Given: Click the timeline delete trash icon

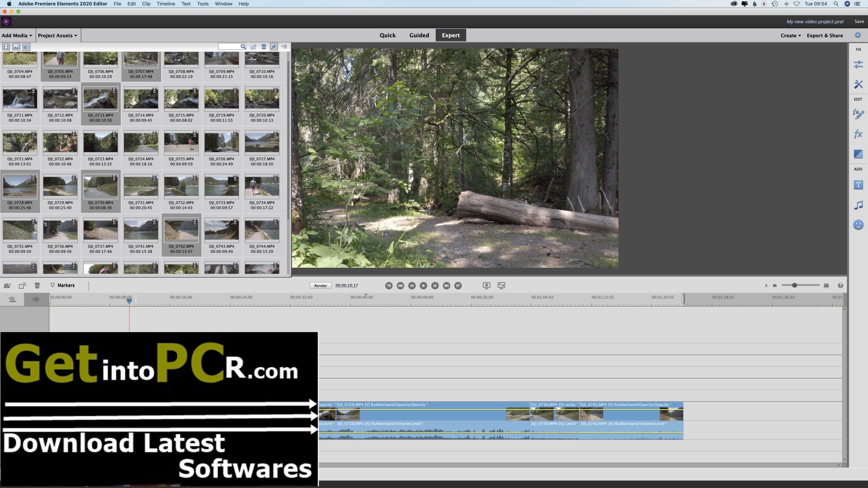Looking at the screenshot, I should pos(37,286).
